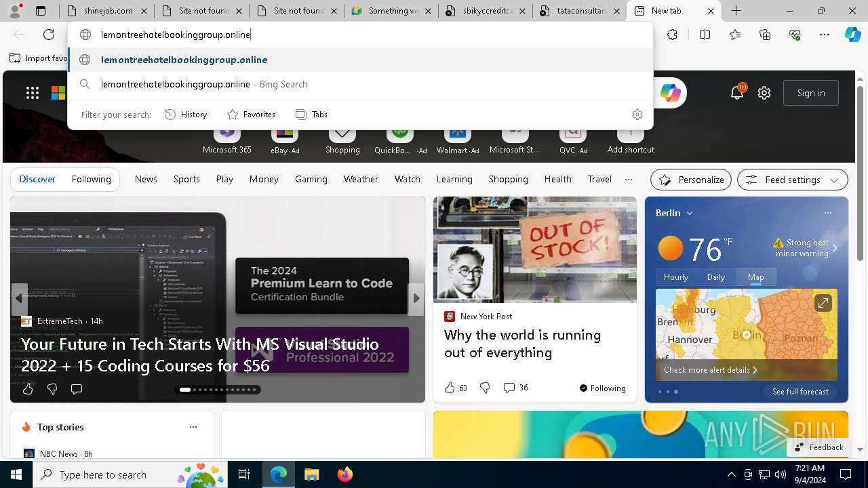Select the Discover feed tab
This screenshot has height=488, width=868.
pyautogui.click(x=37, y=179)
